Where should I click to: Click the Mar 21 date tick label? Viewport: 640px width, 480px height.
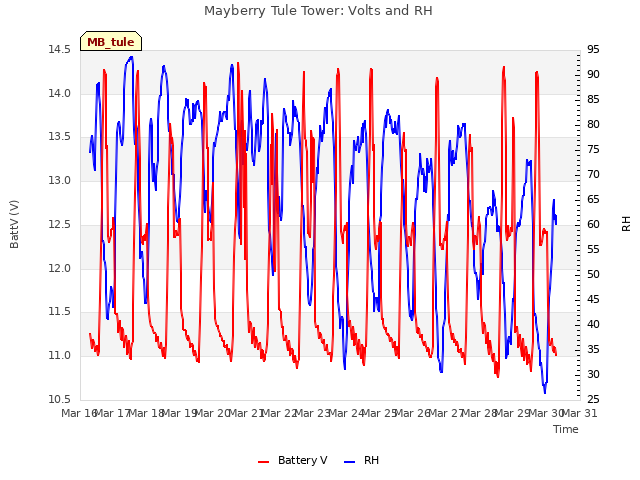247,413
